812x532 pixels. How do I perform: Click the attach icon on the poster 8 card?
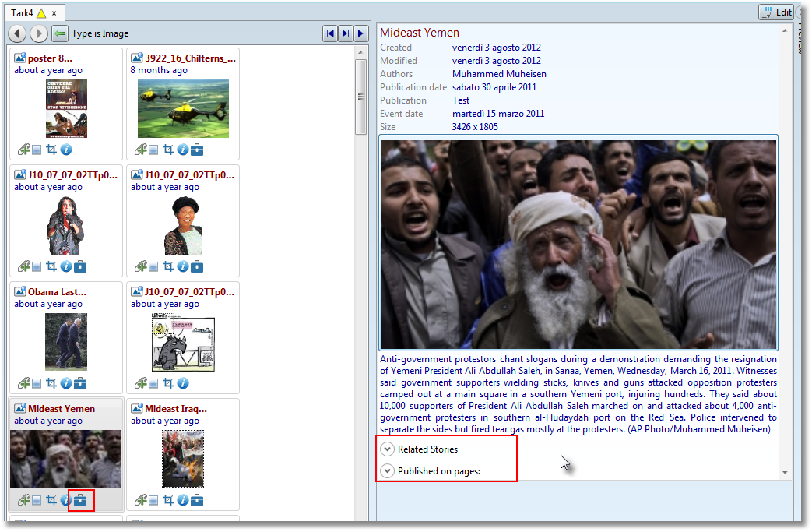tap(24, 150)
